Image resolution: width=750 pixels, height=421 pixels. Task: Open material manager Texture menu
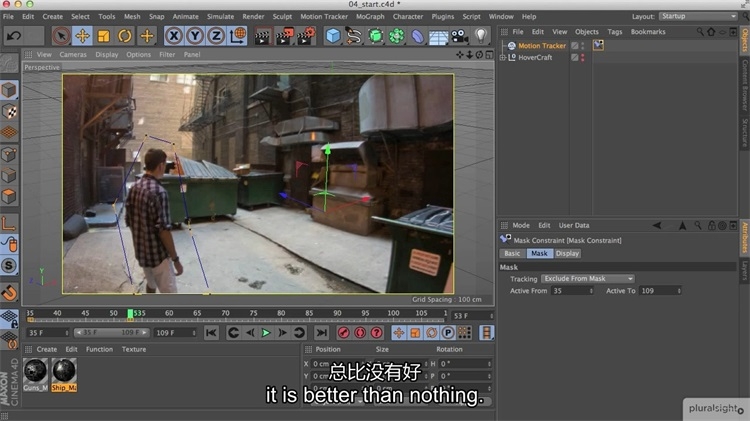134,350
